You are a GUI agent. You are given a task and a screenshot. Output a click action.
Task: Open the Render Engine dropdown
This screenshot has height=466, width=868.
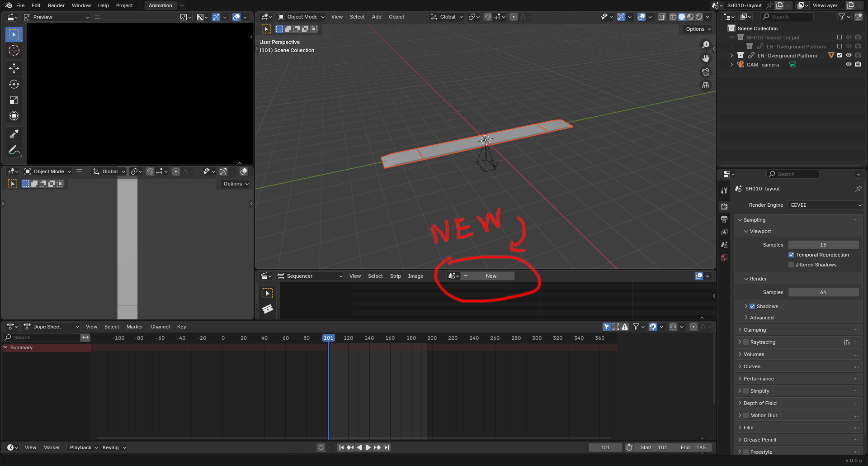[825, 205]
